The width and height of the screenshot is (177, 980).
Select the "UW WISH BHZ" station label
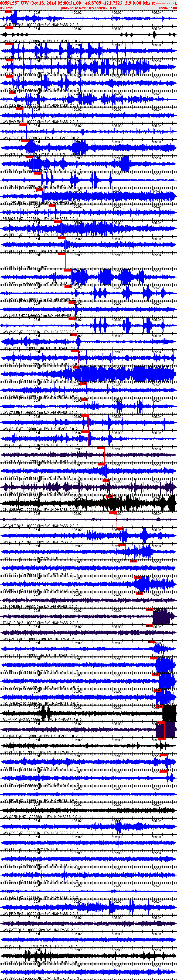(x=14, y=461)
